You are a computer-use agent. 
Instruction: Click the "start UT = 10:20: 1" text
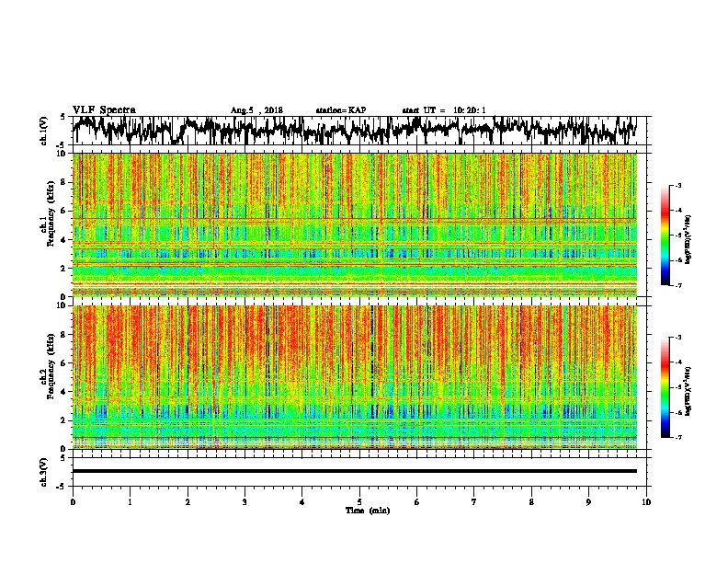click(444, 110)
